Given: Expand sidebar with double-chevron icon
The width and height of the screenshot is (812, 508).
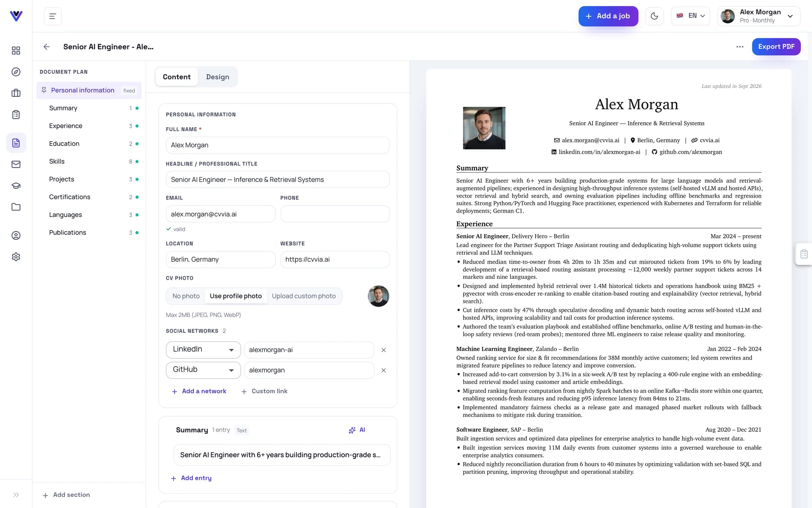Looking at the screenshot, I should 16,495.
